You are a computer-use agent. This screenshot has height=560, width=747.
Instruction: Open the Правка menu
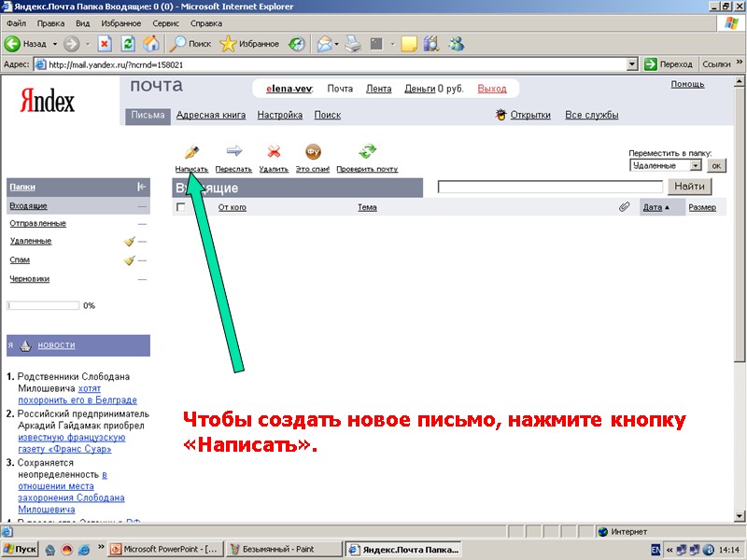(50, 23)
